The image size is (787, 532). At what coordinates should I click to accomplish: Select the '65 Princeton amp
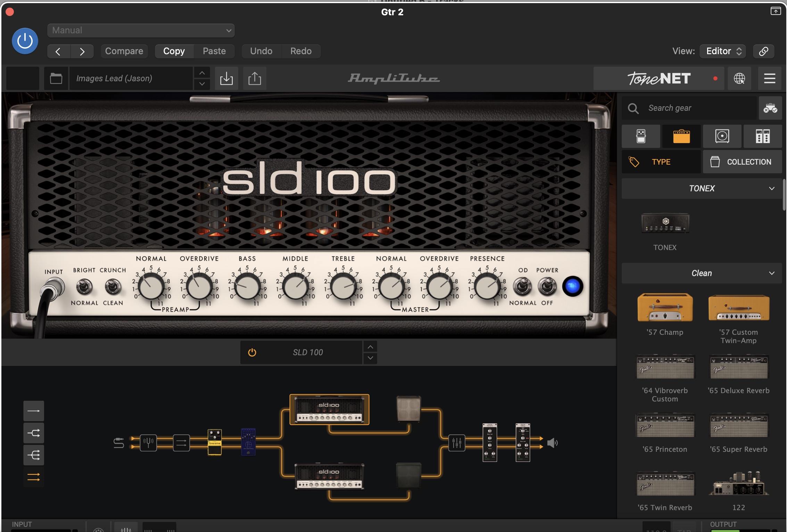[665, 425]
